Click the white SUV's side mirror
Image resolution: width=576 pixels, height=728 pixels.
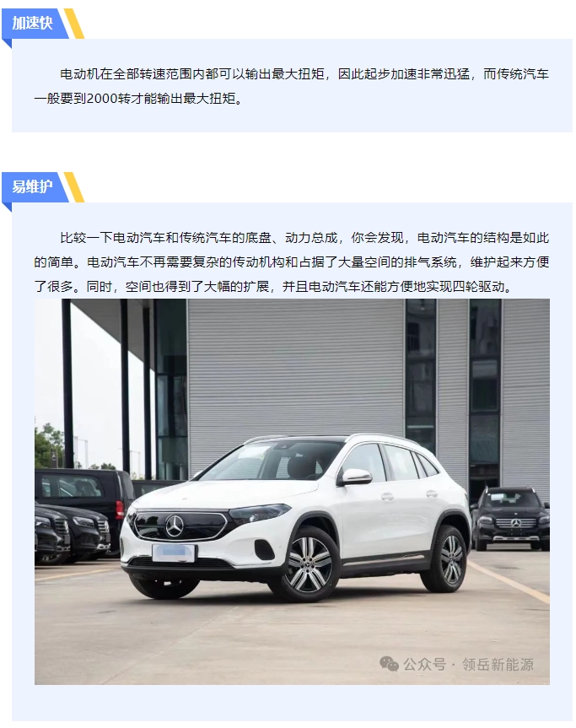[x=354, y=477]
